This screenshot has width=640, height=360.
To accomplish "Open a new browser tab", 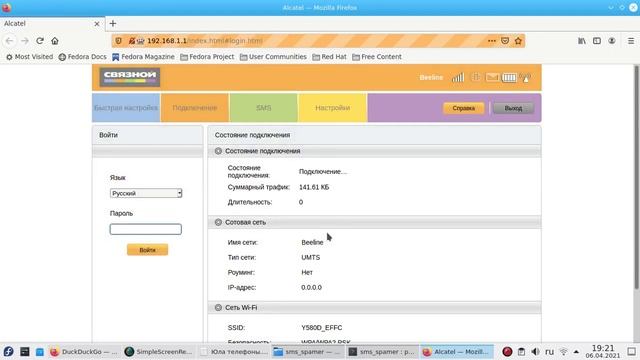I will [x=113, y=23].
